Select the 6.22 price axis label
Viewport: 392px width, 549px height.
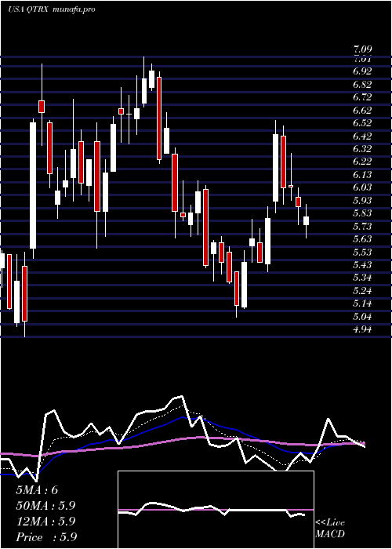click(x=362, y=162)
